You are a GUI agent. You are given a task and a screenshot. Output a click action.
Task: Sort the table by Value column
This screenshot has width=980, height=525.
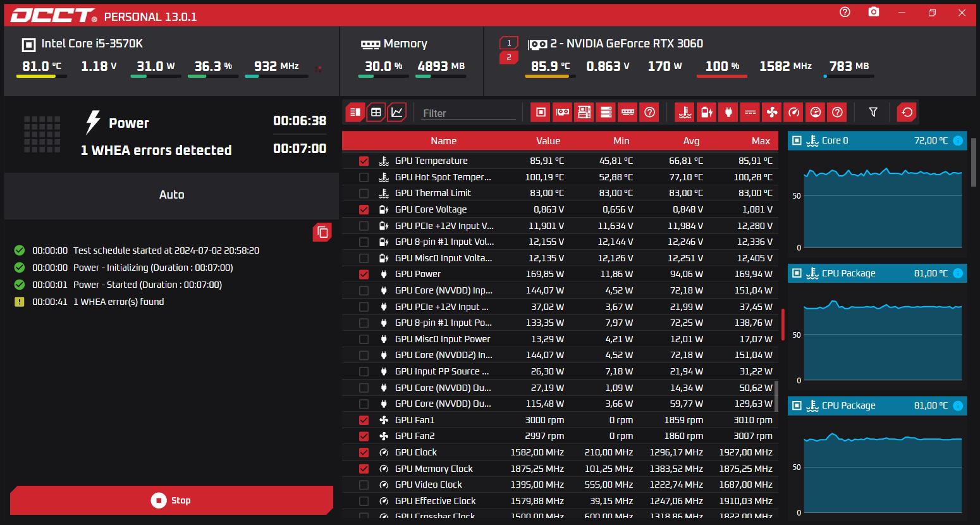(x=548, y=141)
